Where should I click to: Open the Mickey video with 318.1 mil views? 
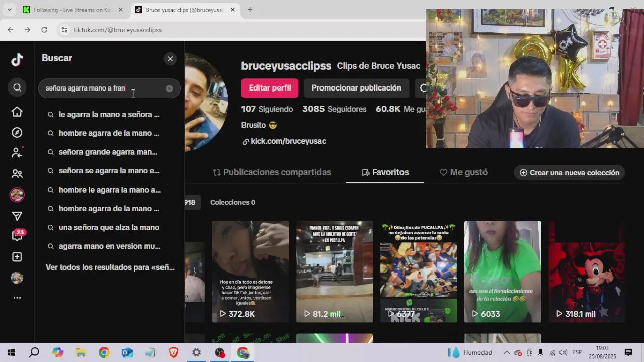(x=587, y=271)
